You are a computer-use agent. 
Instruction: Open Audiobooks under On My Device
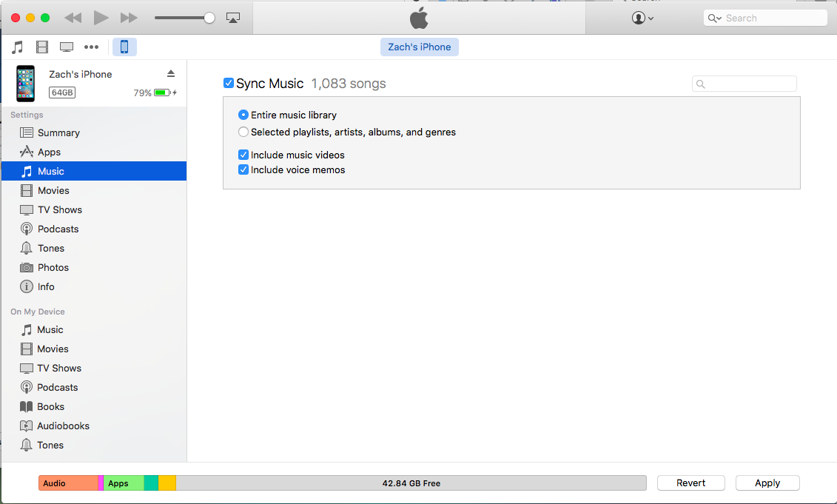click(x=94, y=426)
